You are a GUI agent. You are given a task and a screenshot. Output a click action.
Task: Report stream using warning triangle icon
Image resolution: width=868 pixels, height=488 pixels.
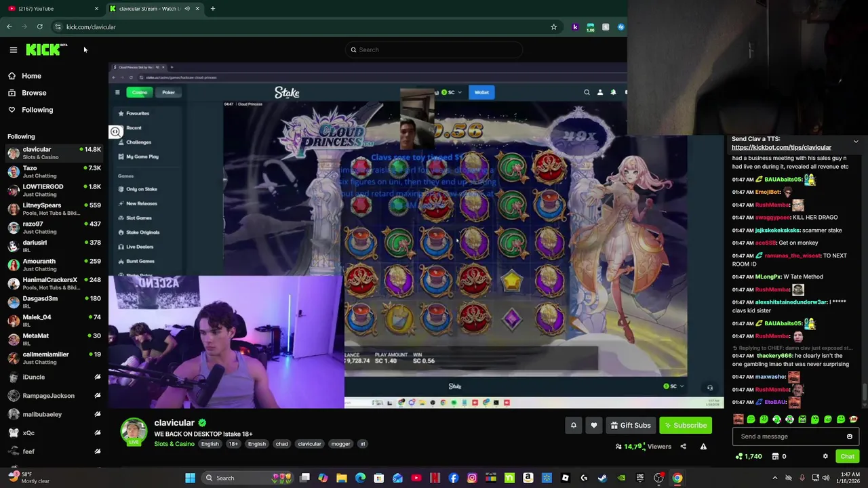coord(703,447)
